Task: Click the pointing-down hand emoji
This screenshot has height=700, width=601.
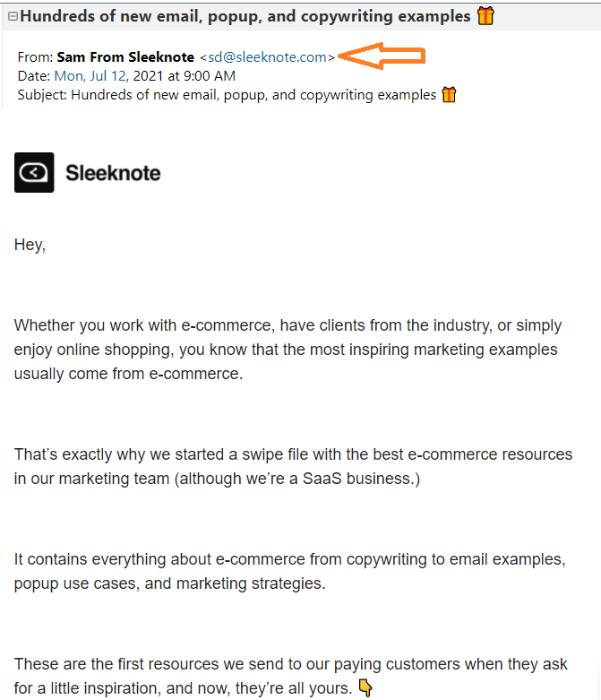Action: point(365,688)
